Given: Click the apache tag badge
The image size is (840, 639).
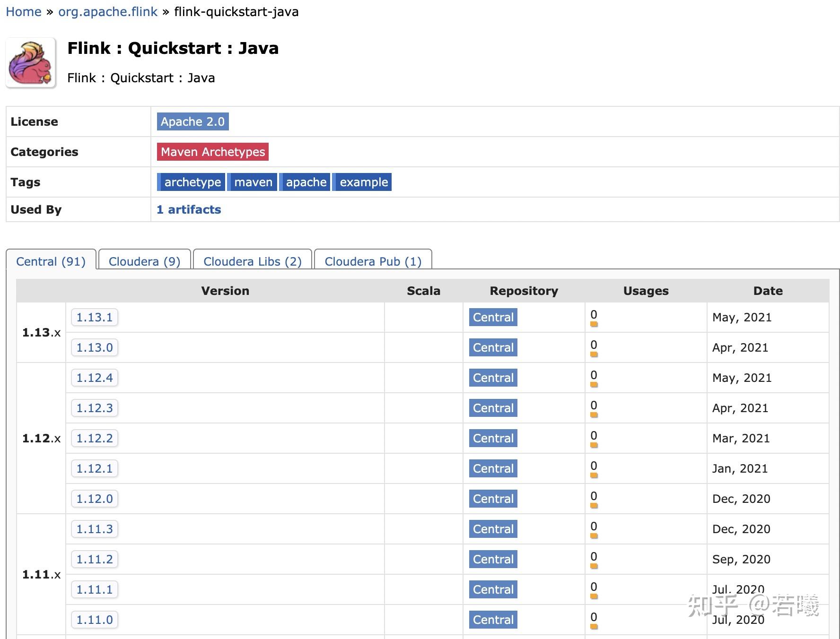Looking at the screenshot, I should [x=306, y=182].
